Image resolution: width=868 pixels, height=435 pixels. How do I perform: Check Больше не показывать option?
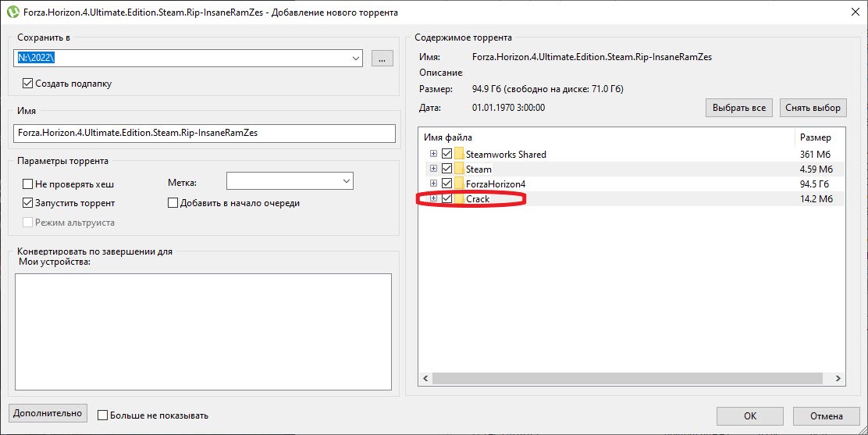point(102,415)
